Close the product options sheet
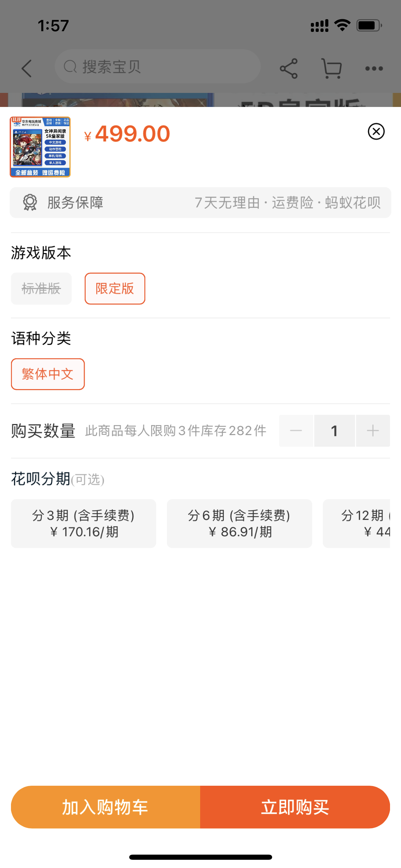 tap(376, 132)
